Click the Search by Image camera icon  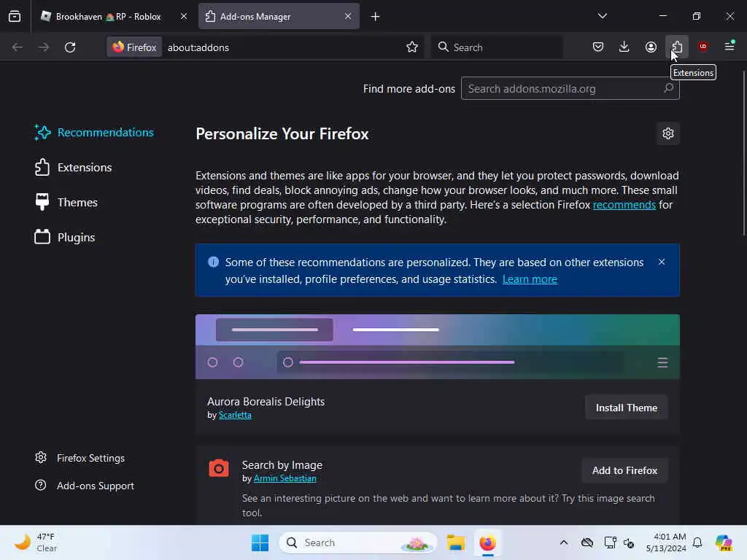219,468
